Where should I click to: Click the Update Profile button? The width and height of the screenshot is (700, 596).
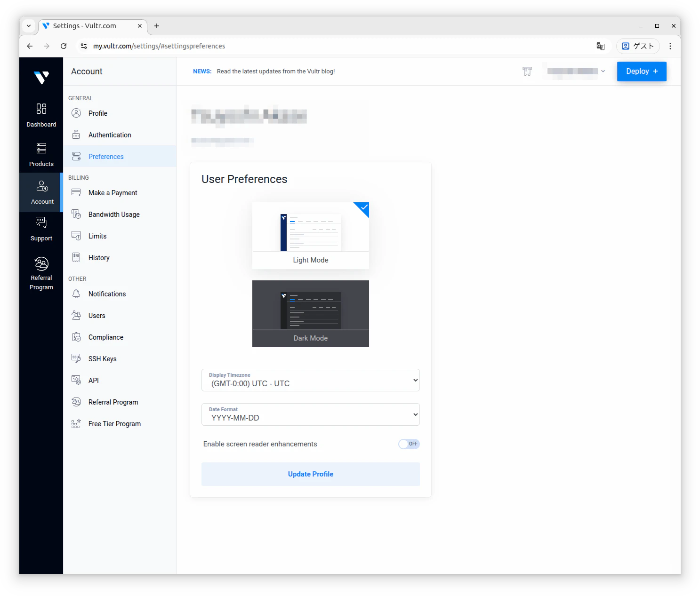tap(311, 474)
